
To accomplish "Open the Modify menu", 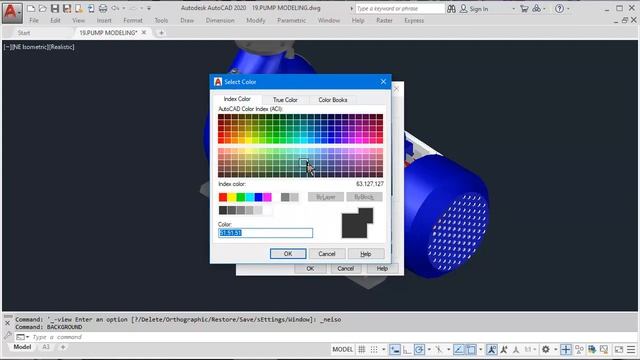I will pos(256,20).
